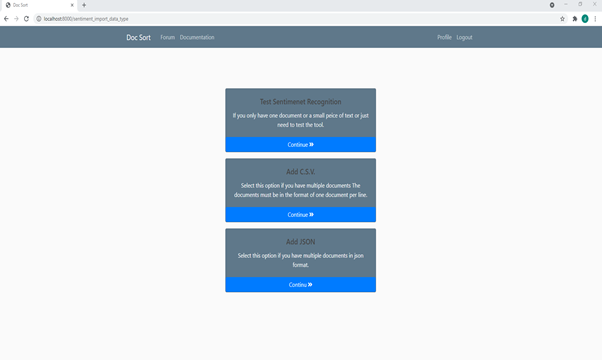Continue under the Add JSON card

pos(301,285)
